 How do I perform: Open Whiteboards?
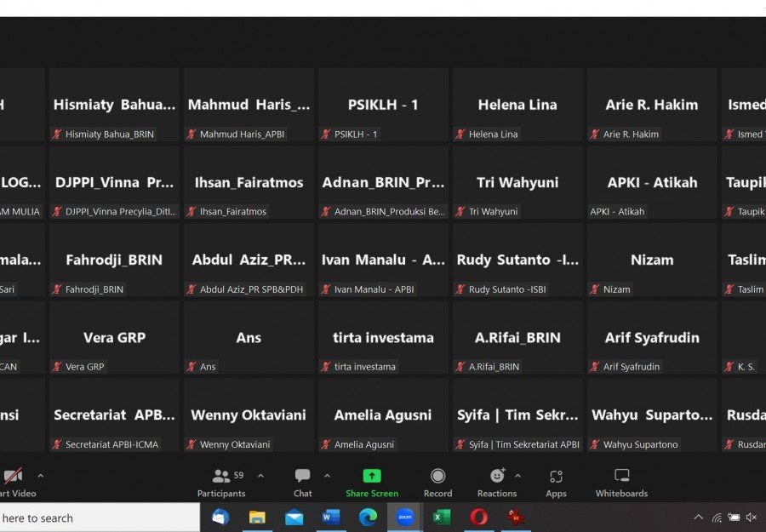[x=621, y=483]
